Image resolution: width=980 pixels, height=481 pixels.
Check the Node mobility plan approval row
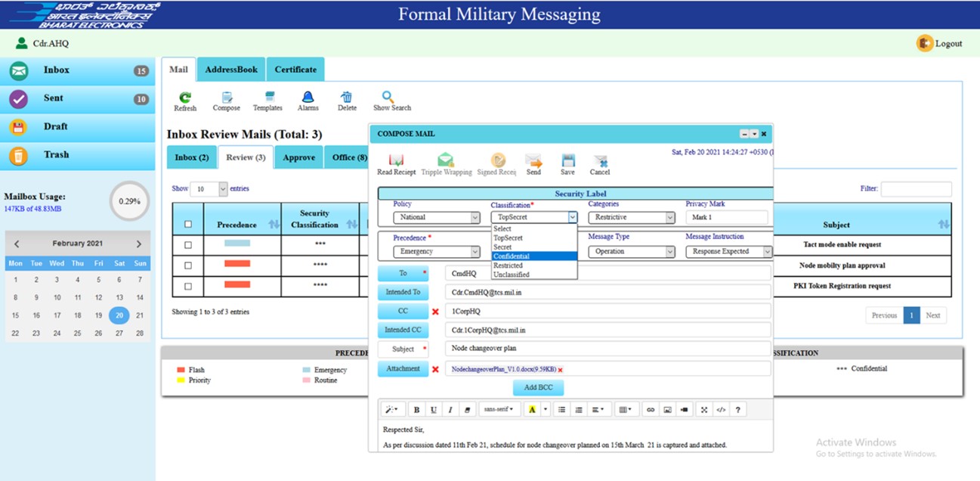188,266
